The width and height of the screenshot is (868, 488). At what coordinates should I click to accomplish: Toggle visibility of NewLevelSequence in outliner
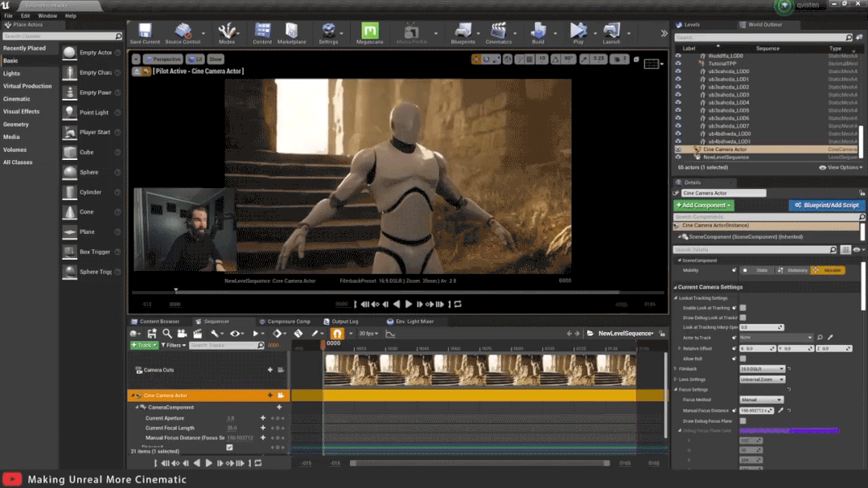678,157
